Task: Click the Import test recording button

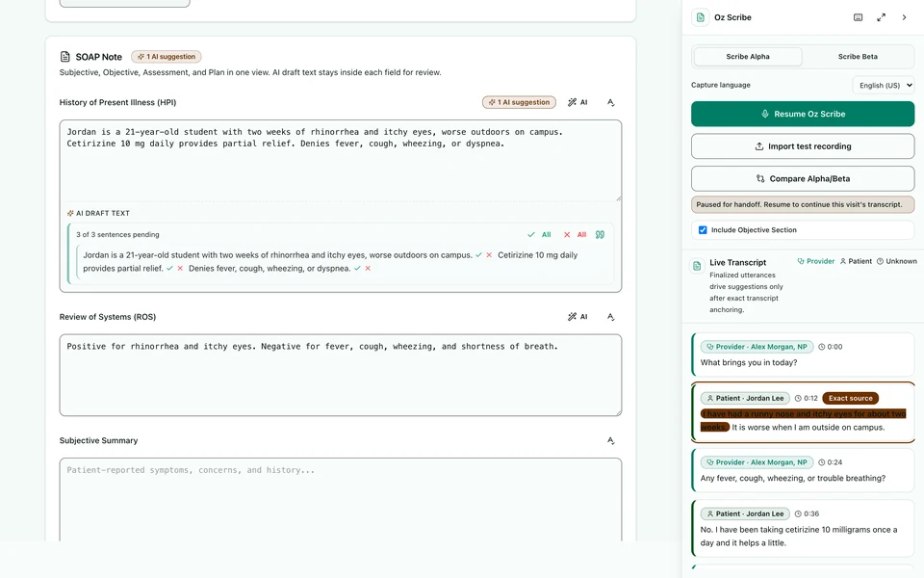Action: (x=803, y=146)
